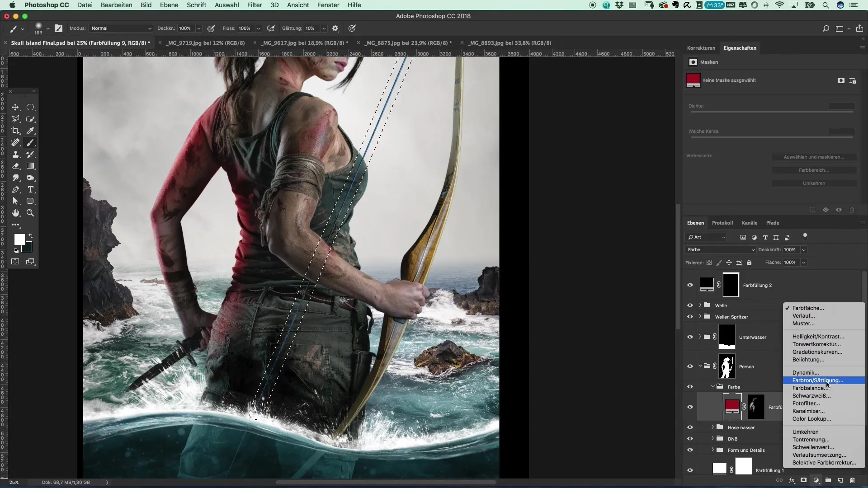Select the Hand tool

[x=15, y=213]
